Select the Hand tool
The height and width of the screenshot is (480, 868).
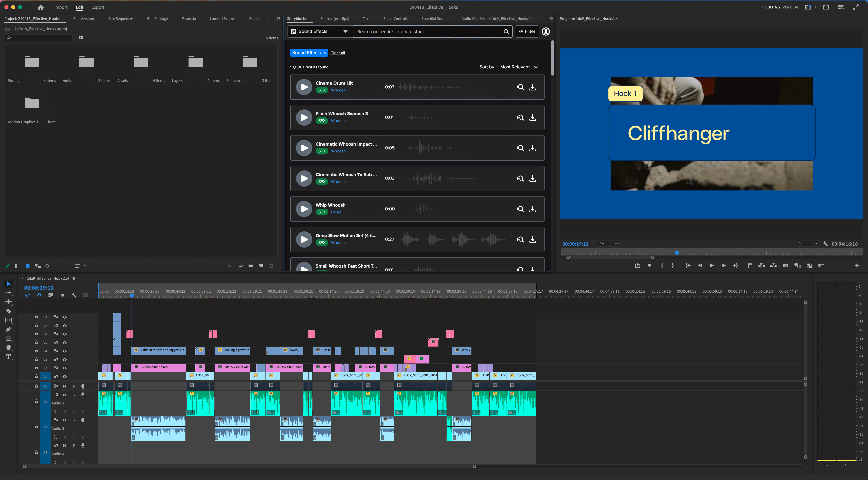click(8, 347)
